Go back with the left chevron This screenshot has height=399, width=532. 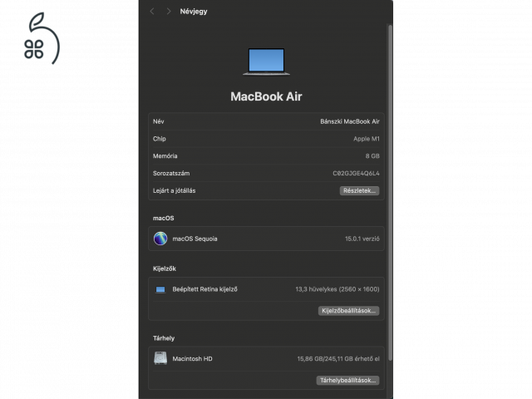click(x=152, y=12)
